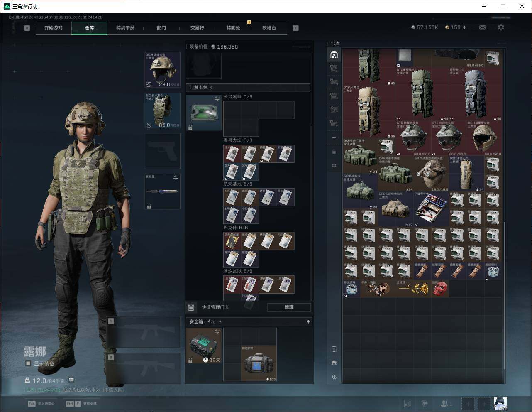The width and height of the screenshot is (532, 412).
Task: Toggle the 显示装备 checkbox
Action: (28, 363)
